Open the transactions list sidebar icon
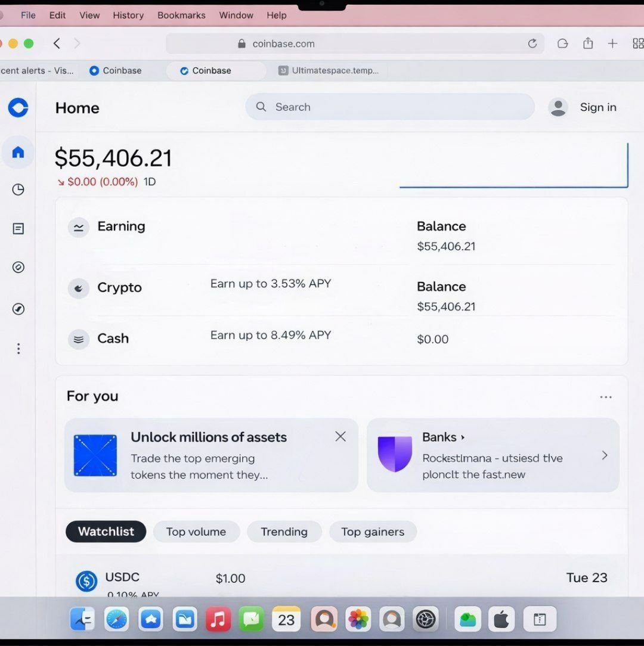The height and width of the screenshot is (646, 644). (18, 229)
